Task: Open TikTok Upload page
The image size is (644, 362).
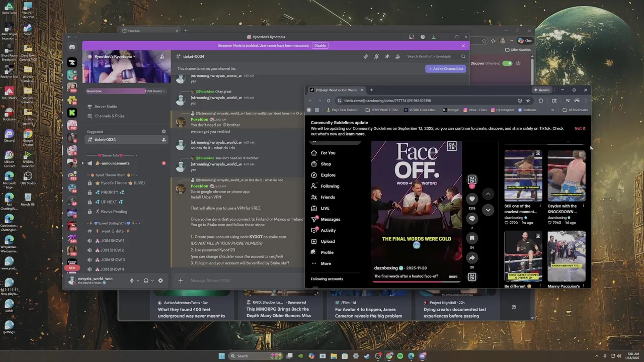Action: (x=323, y=241)
